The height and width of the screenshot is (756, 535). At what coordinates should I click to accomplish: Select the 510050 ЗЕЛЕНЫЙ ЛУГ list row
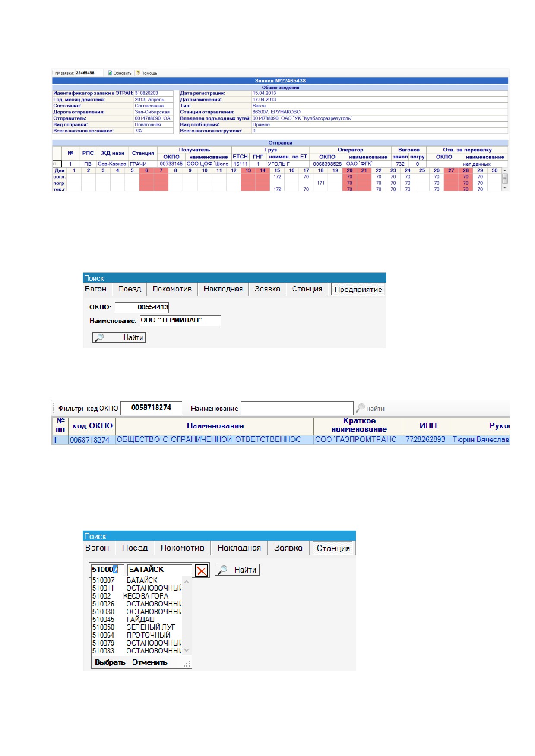coord(137,627)
